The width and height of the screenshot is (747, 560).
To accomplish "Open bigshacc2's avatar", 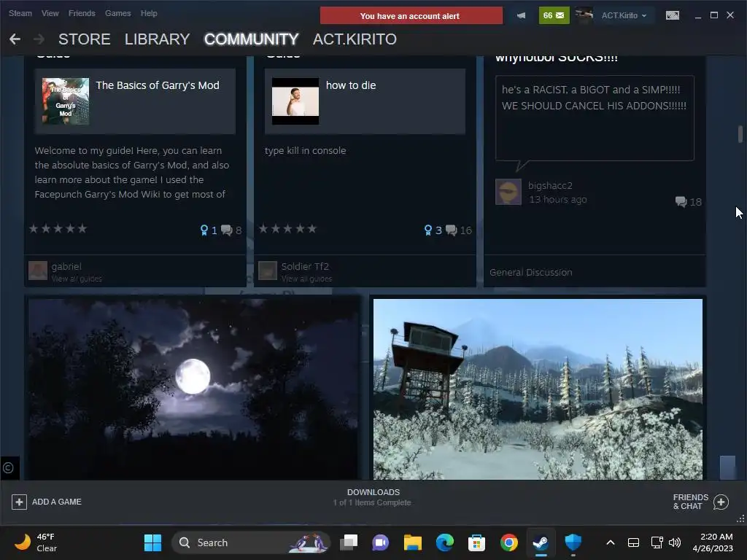I will click(508, 192).
